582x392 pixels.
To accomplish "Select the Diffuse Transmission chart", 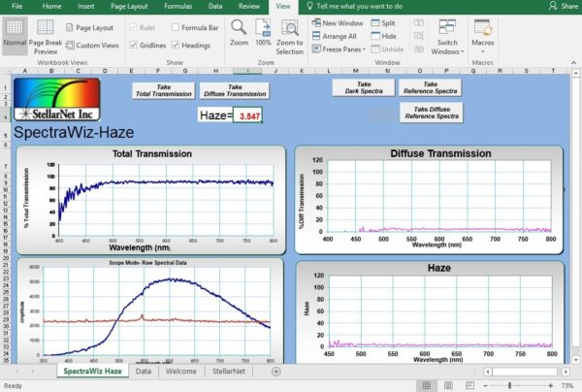I will (429, 200).
